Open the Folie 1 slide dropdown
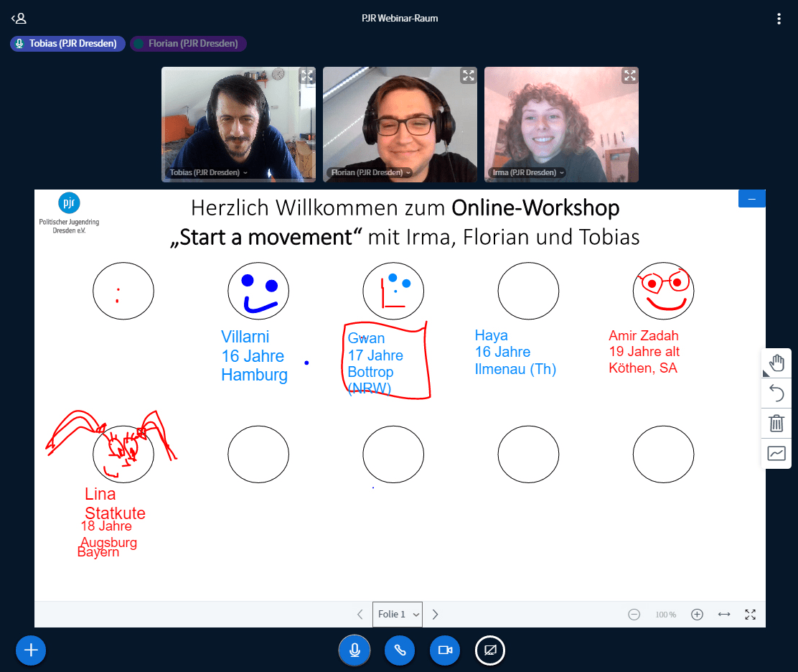 pos(398,615)
